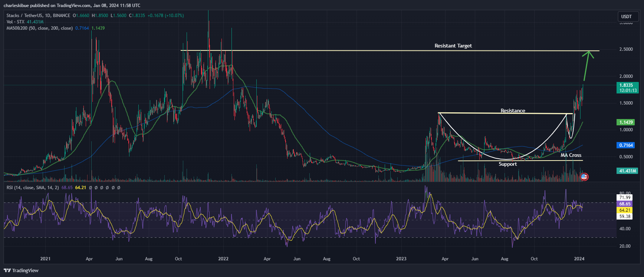
Task: Click the RSI (14, close, SMA, 14, 2) legend
Action: click(33, 188)
